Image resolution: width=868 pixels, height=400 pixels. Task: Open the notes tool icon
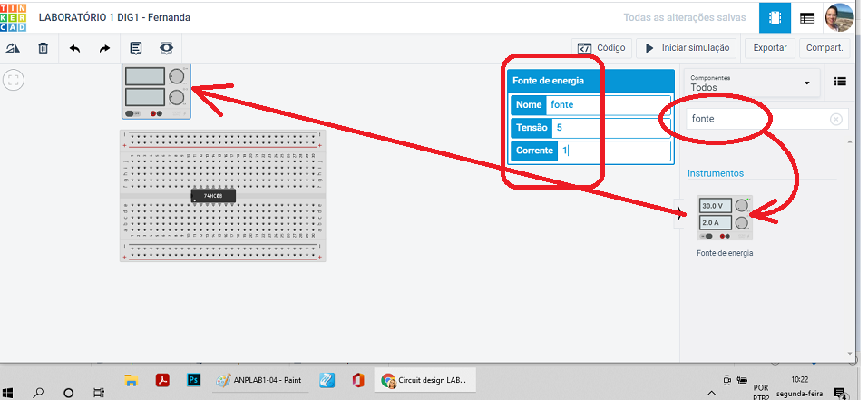[136, 48]
